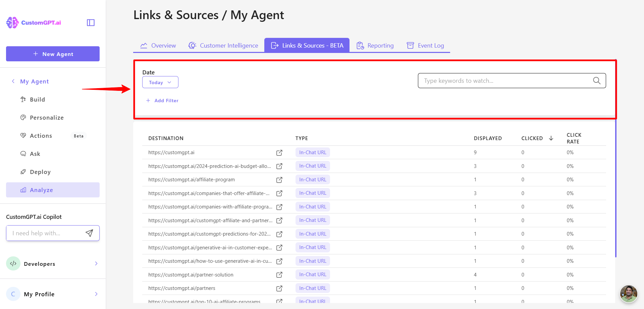Click the Build tool icon

coord(23,100)
